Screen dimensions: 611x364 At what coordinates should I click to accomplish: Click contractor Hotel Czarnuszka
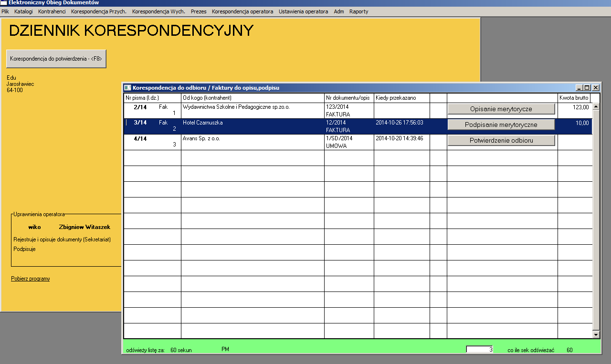(203, 123)
